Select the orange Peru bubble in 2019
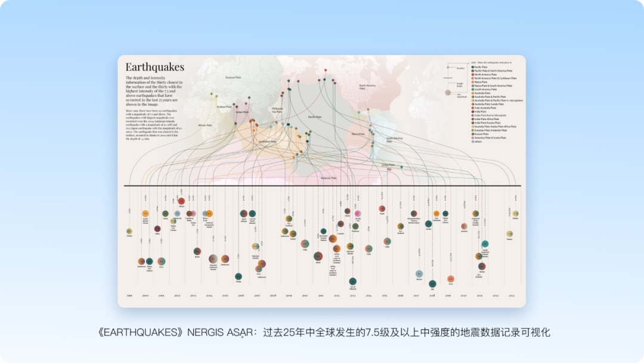The height and width of the screenshot is (363, 644). coord(451,279)
